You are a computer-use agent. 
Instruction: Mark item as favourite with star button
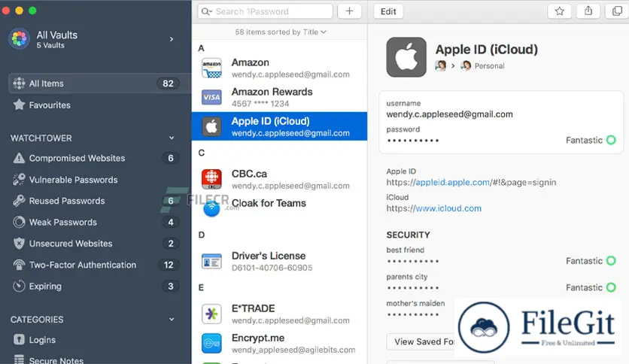(x=560, y=11)
